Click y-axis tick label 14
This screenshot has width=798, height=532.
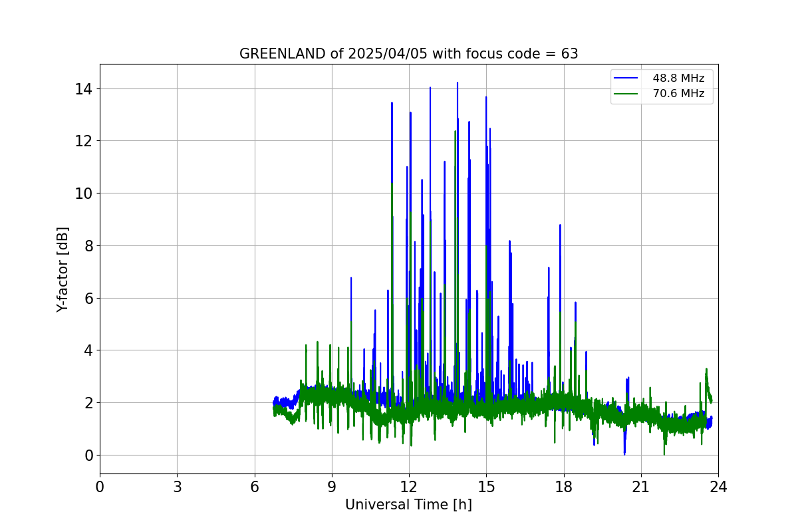click(84, 88)
